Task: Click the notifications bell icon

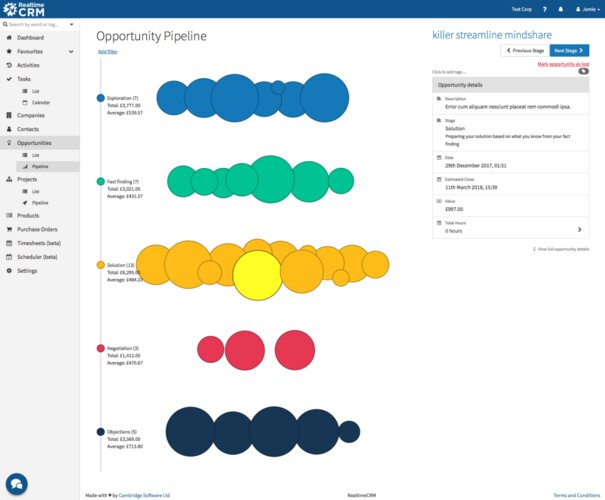Action: [560, 8]
